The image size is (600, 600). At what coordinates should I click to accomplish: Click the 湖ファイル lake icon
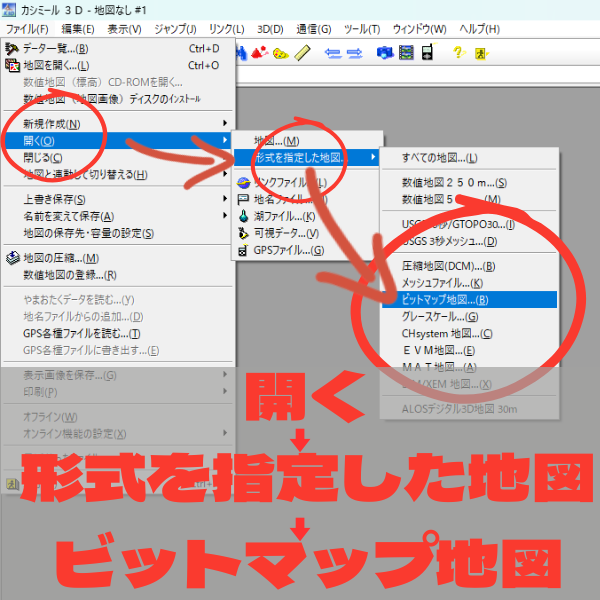pos(244,216)
